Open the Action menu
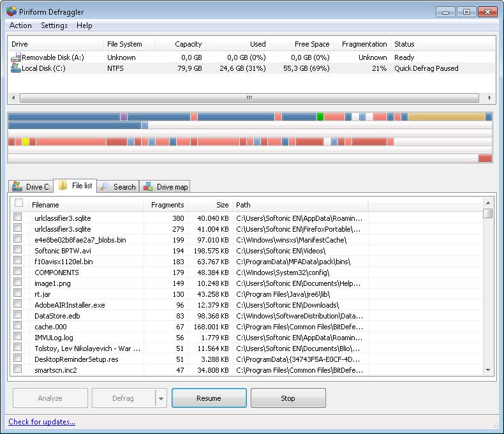This screenshot has height=434, width=504. [x=20, y=26]
